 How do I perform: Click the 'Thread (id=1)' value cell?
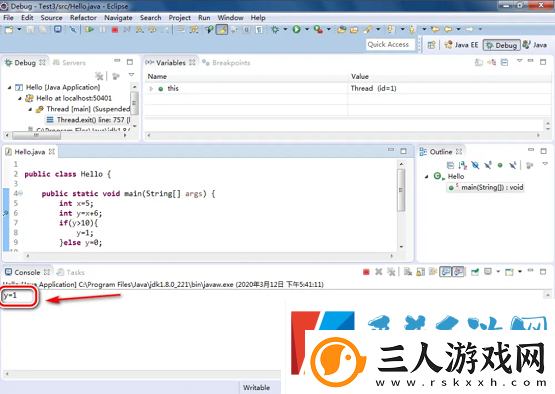tap(373, 88)
